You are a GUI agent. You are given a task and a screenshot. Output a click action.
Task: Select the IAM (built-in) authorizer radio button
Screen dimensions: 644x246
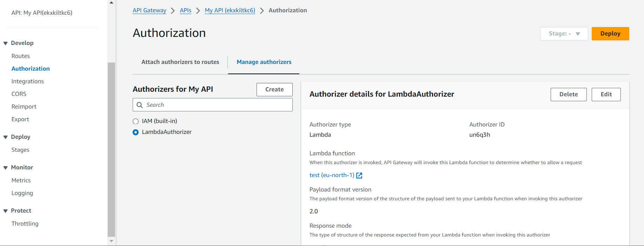pyautogui.click(x=136, y=121)
